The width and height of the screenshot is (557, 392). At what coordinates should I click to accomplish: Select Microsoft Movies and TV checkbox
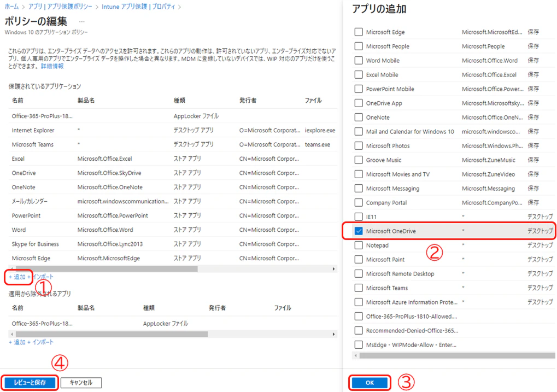tap(359, 174)
